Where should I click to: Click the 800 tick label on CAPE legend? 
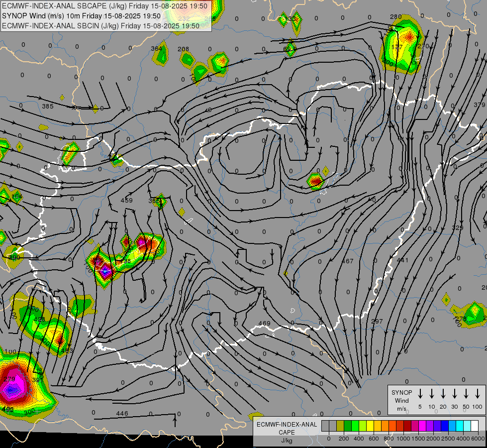[389, 439]
